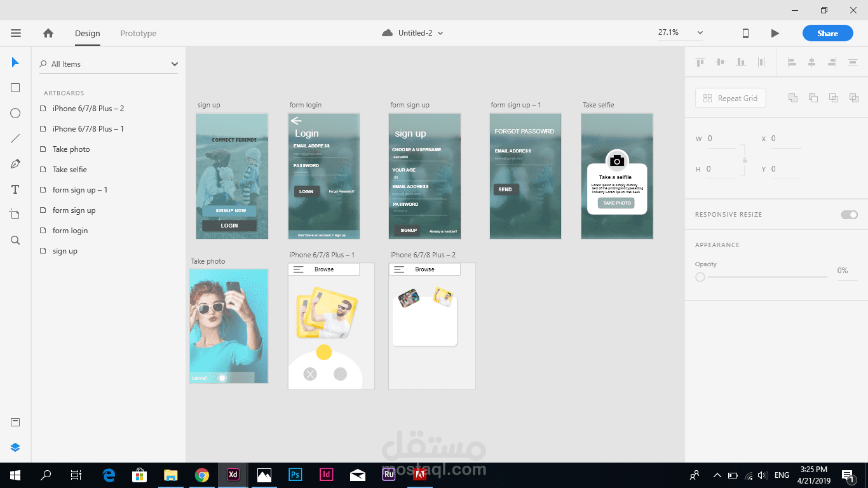Image resolution: width=868 pixels, height=488 pixels.
Task: Click the W width input field
Action: 721,139
